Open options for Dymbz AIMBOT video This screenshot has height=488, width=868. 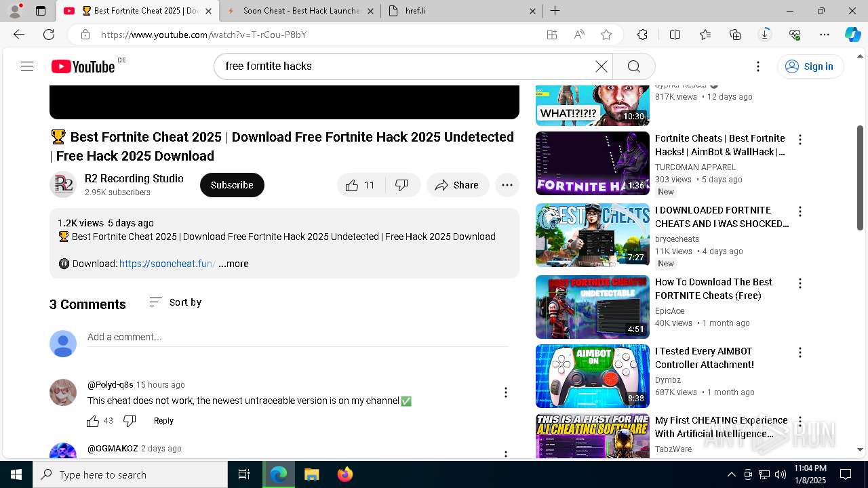click(x=800, y=352)
